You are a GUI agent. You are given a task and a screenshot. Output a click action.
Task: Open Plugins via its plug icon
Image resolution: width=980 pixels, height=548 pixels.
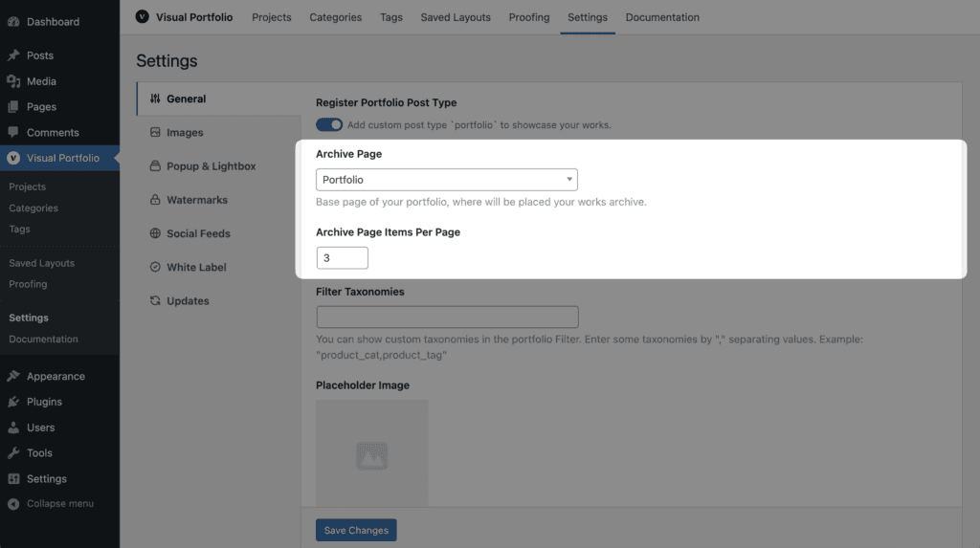13,402
